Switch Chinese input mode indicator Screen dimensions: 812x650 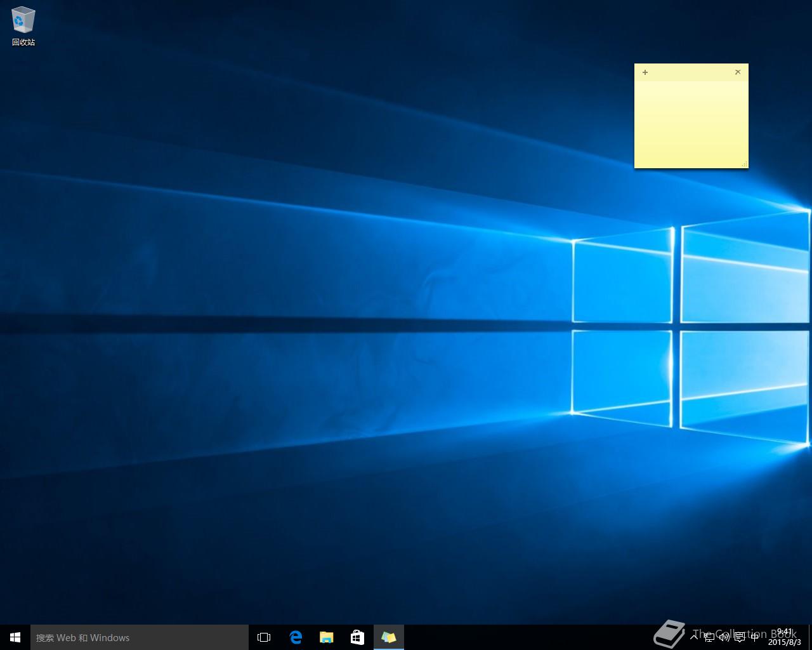pyautogui.click(x=754, y=637)
